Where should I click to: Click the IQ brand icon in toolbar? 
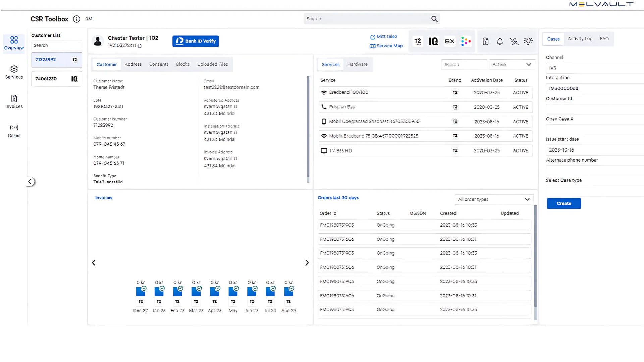point(433,41)
